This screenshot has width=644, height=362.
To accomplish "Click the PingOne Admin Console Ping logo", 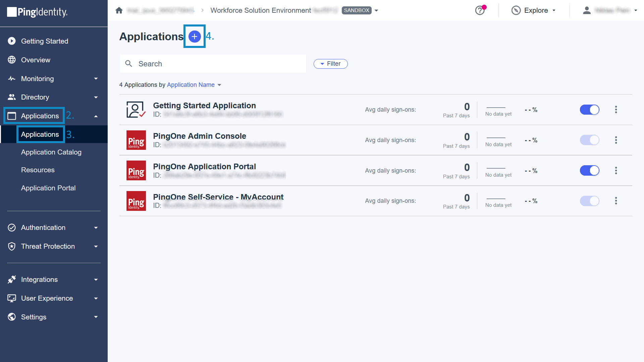I will click(x=136, y=140).
